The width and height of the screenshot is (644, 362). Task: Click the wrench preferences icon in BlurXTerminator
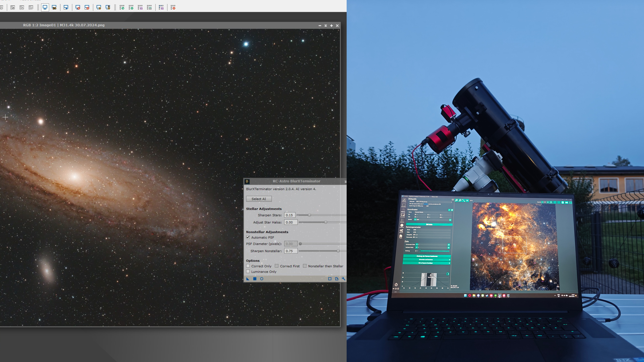click(x=343, y=279)
